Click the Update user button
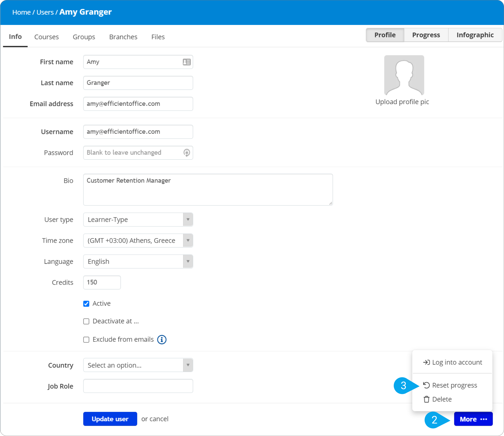504x436 pixels. click(x=110, y=419)
